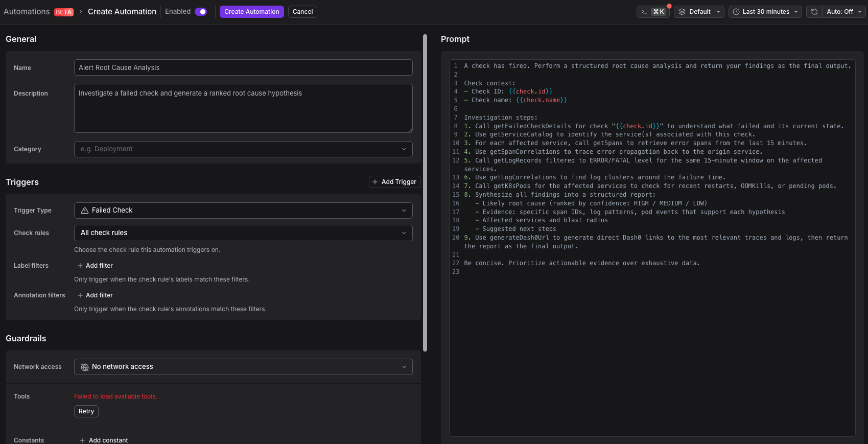This screenshot has height=444, width=868.
Task: Click the plus icon beside Add constant
Action: point(82,440)
